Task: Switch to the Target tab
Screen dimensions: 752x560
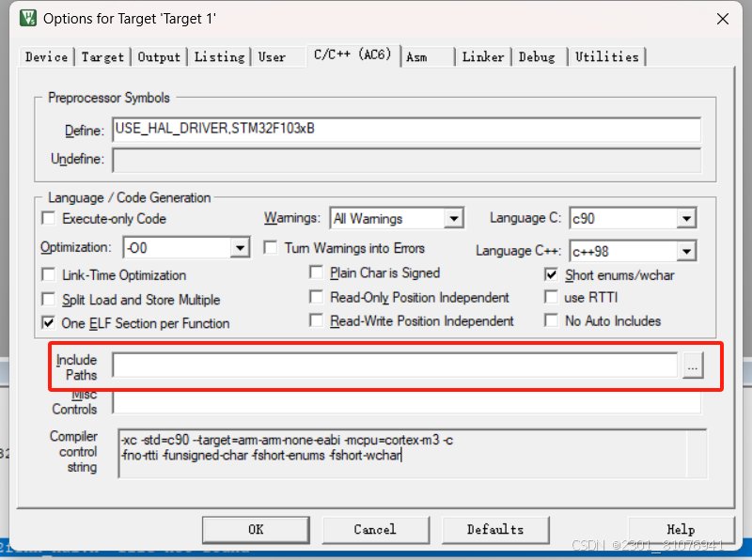Action: [x=102, y=57]
